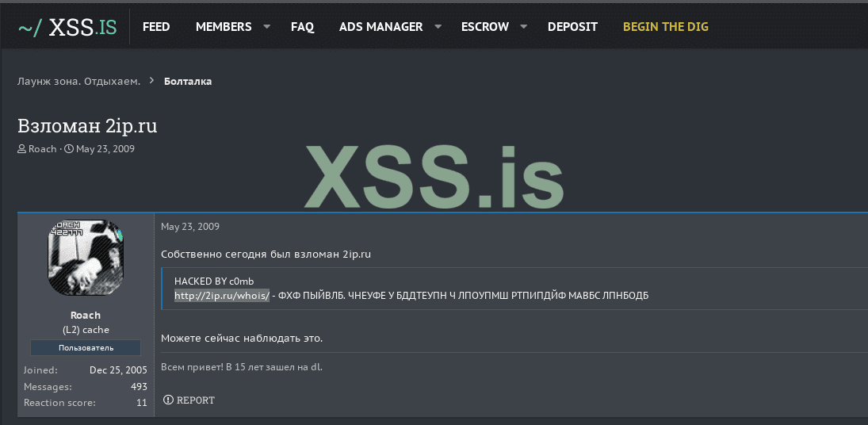Open the FAQ page
Viewport: 868px width, 425px height.
[302, 27]
